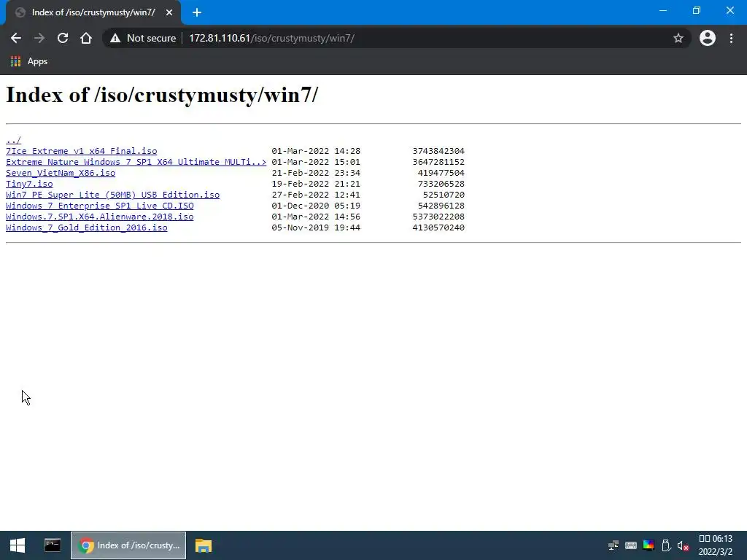Click the Index of /iso/crustymusty/win7/ heading

click(x=161, y=95)
